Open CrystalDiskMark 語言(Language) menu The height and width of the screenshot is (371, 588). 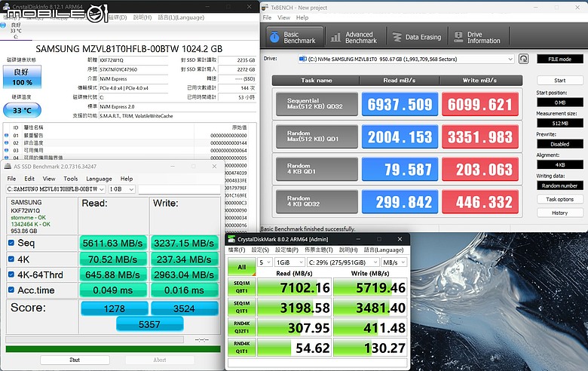(x=383, y=250)
